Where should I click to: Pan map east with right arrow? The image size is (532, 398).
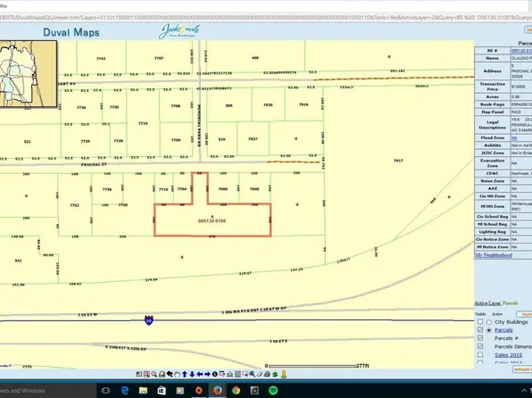[208, 374]
